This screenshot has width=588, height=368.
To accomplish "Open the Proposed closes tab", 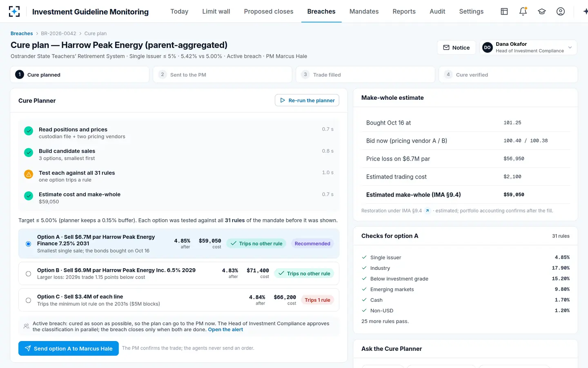I will pos(269,11).
